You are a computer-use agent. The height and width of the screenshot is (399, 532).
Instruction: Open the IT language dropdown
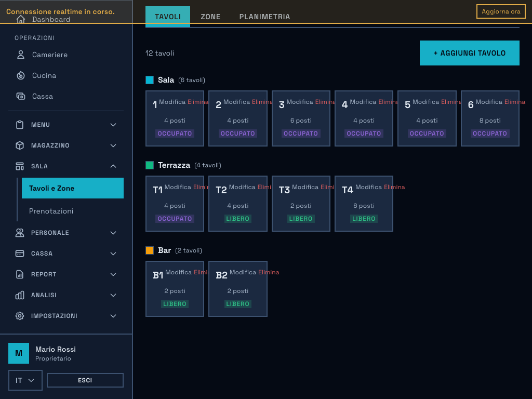click(x=25, y=380)
